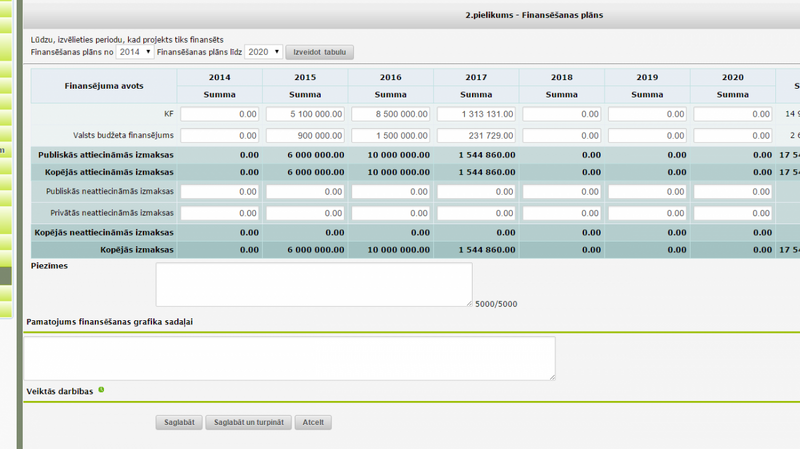Select the KF amount field for 2017

pos(476,114)
